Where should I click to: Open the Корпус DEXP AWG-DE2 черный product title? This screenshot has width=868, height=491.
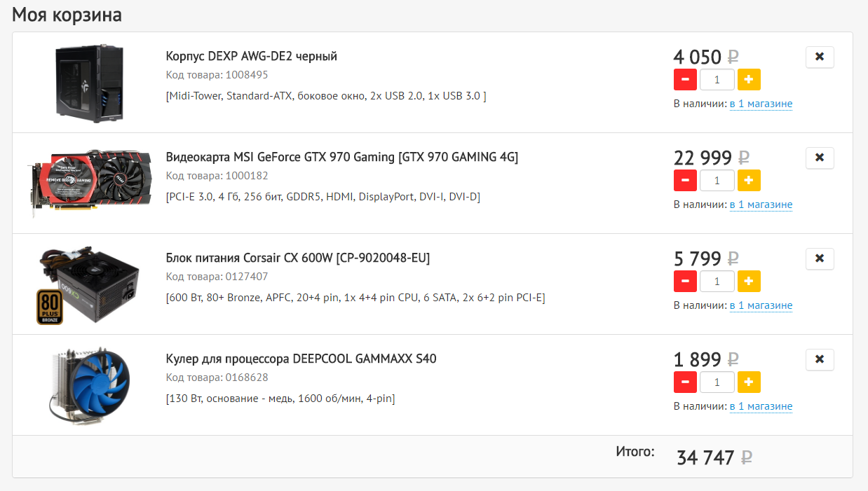point(252,56)
